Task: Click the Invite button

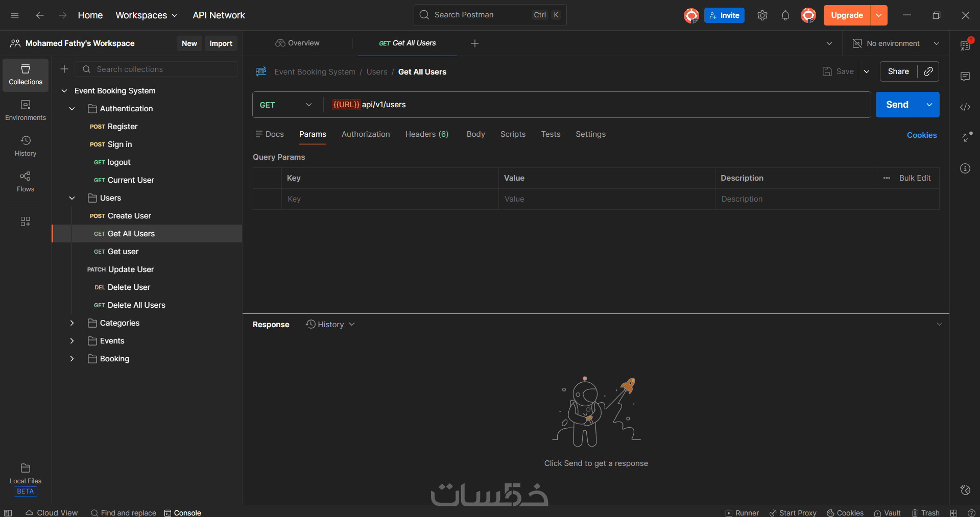Action: coord(724,15)
